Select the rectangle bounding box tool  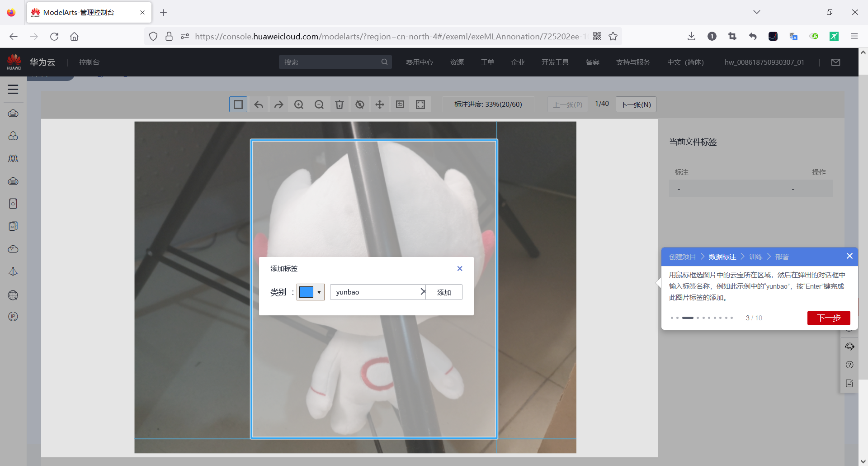(x=238, y=105)
